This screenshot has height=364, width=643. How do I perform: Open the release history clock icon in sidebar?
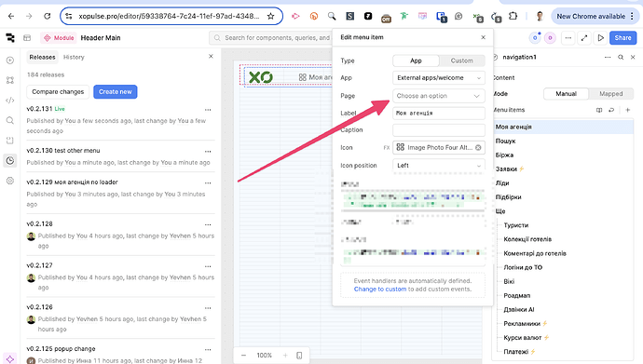10,160
